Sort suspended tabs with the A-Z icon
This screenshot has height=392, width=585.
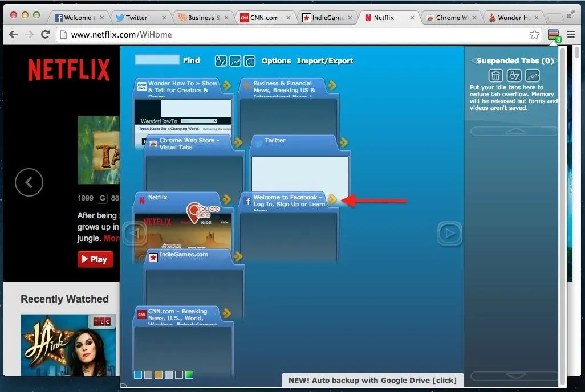(514, 75)
